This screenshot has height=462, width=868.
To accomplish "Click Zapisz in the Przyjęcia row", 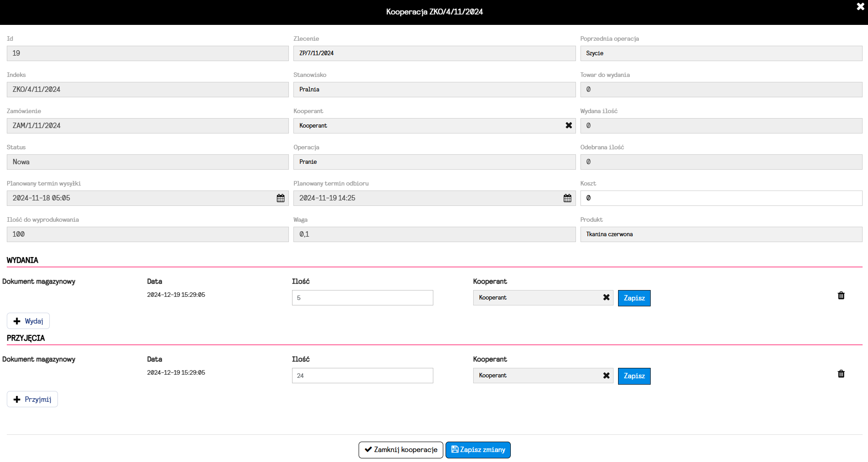I will (x=634, y=376).
